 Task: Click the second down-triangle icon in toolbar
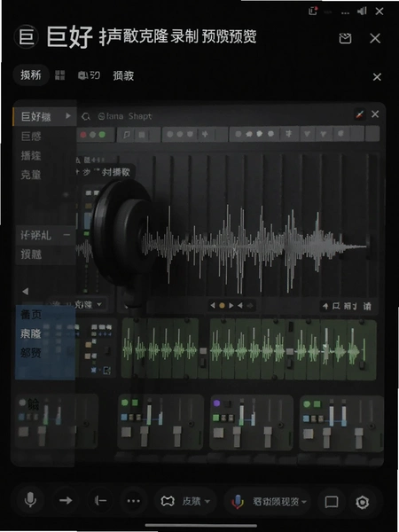click(324, 134)
